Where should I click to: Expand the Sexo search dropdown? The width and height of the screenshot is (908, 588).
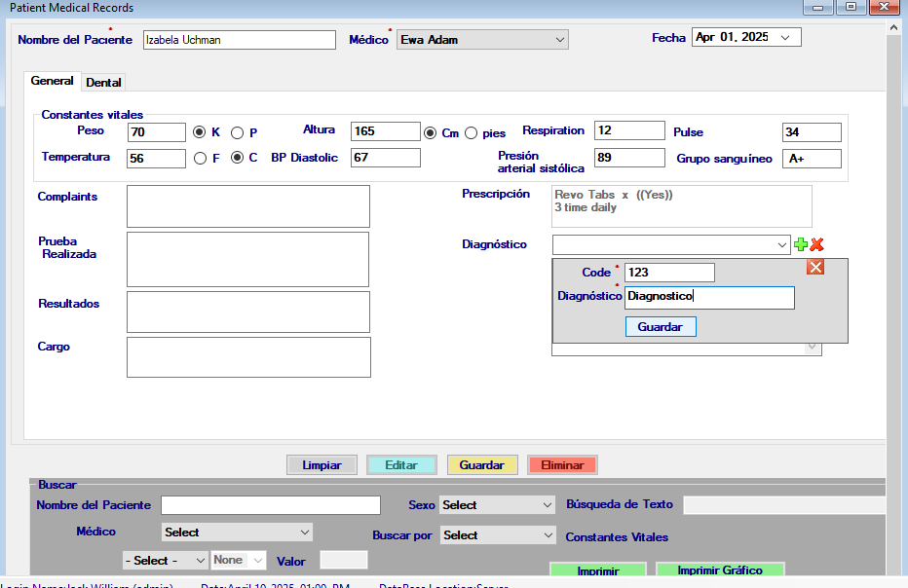pyautogui.click(x=497, y=505)
